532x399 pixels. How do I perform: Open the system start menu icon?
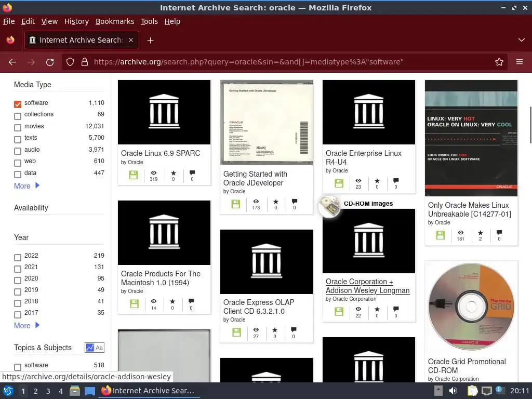[8, 391]
